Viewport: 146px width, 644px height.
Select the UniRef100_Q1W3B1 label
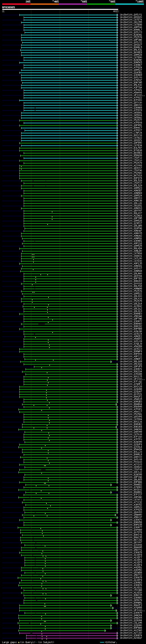pyautogui.click(x=131, y=72)
